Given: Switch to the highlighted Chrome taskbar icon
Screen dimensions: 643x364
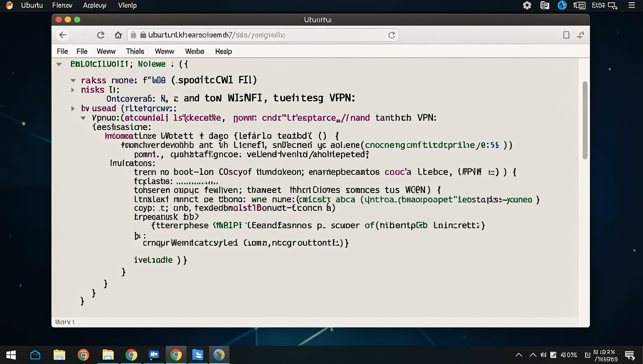Looking at the screenshot, I should point(176,355).
